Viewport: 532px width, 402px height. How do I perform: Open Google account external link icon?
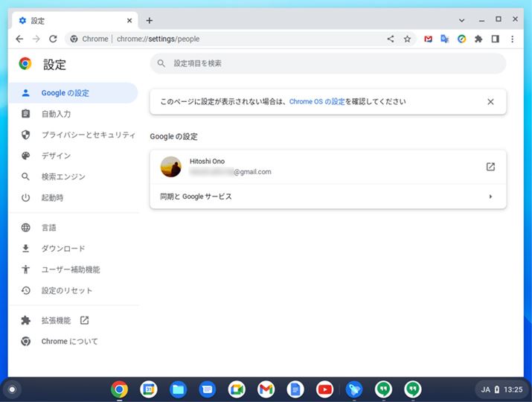tap(490, 167)
